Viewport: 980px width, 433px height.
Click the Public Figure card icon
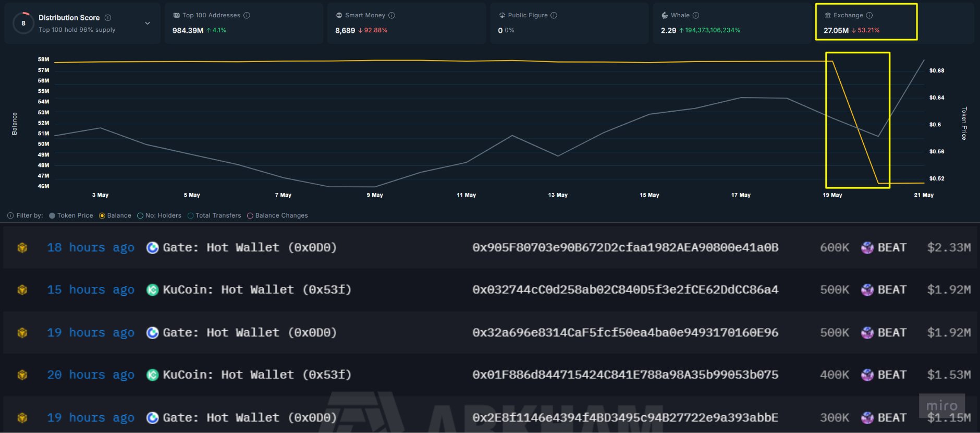pos(502,16)
